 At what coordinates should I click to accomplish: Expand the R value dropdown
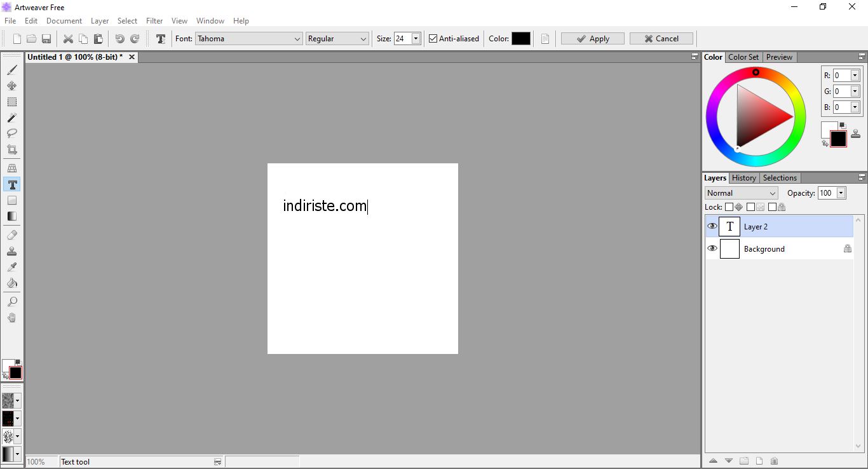click(x=855, y=76)
